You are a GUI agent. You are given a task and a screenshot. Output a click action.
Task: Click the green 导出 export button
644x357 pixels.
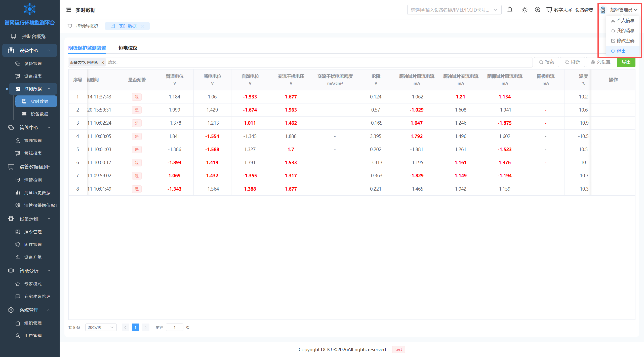point(626,62)
